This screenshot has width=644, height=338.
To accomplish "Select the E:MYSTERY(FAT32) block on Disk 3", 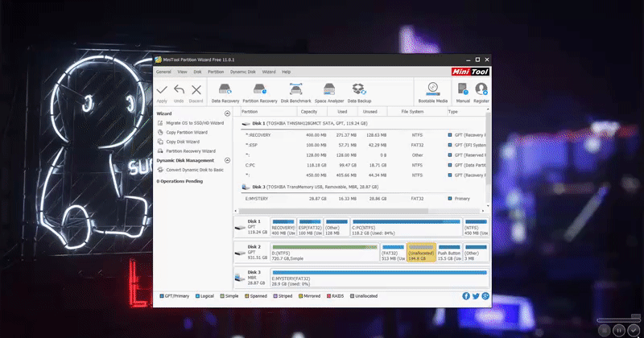I will (x=379, y=278).
